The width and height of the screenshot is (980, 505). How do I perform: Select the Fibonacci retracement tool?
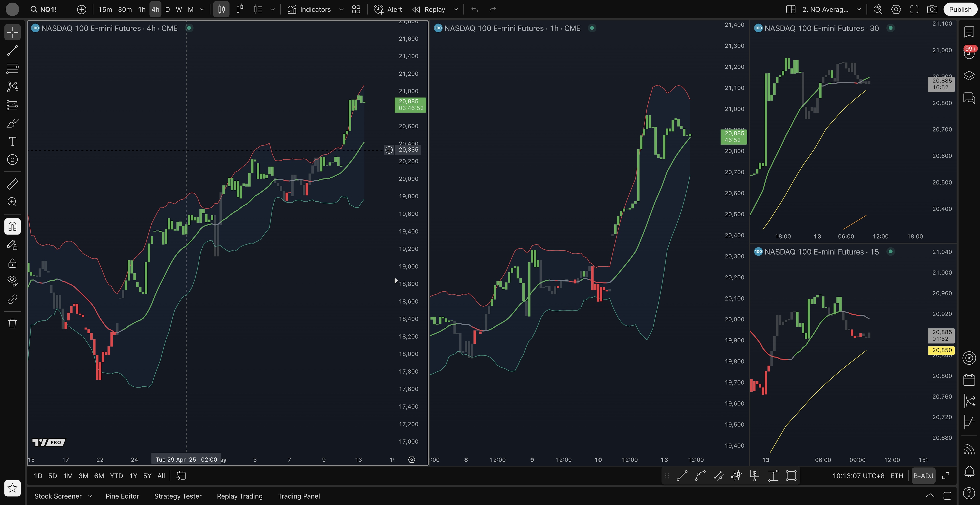click(x=12, y=68)
